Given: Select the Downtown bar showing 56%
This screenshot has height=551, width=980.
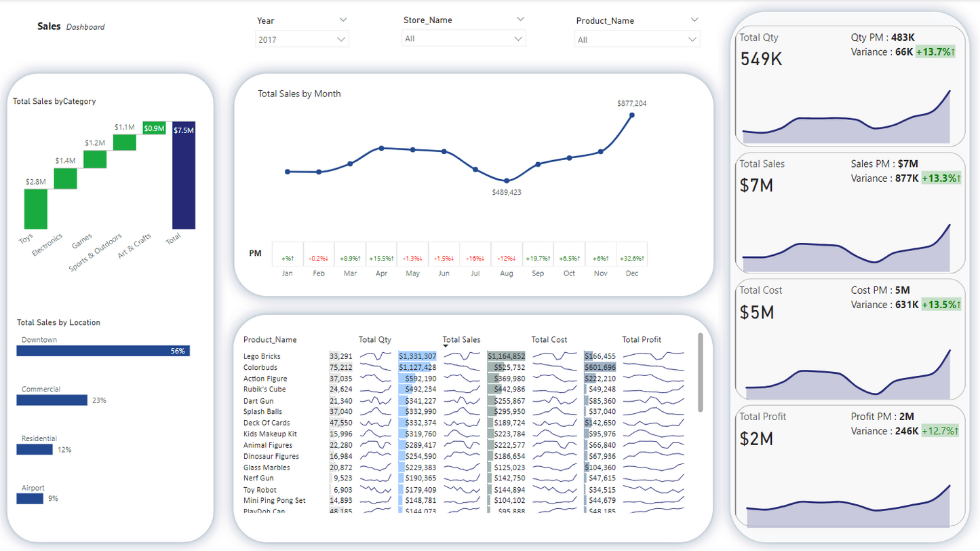Looking at the screenshot, I should point(103,351).
